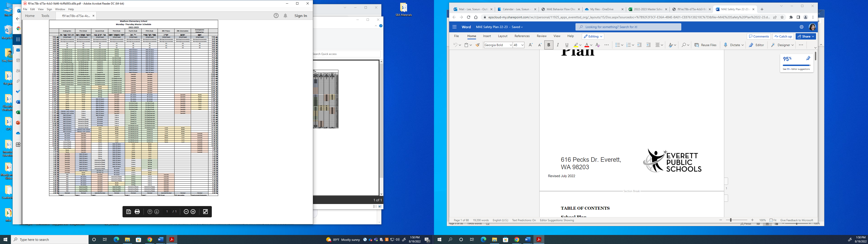Click Share button in Word

[806, 36]
